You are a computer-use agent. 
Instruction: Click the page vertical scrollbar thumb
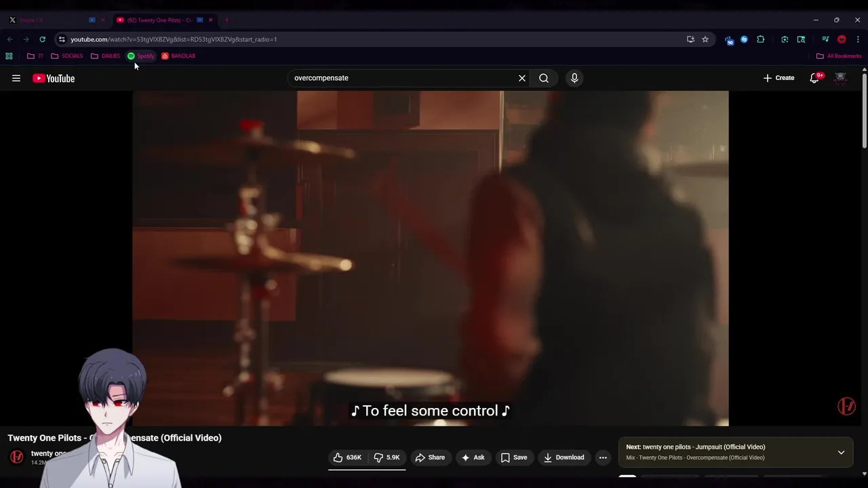(x=864, y=110)
